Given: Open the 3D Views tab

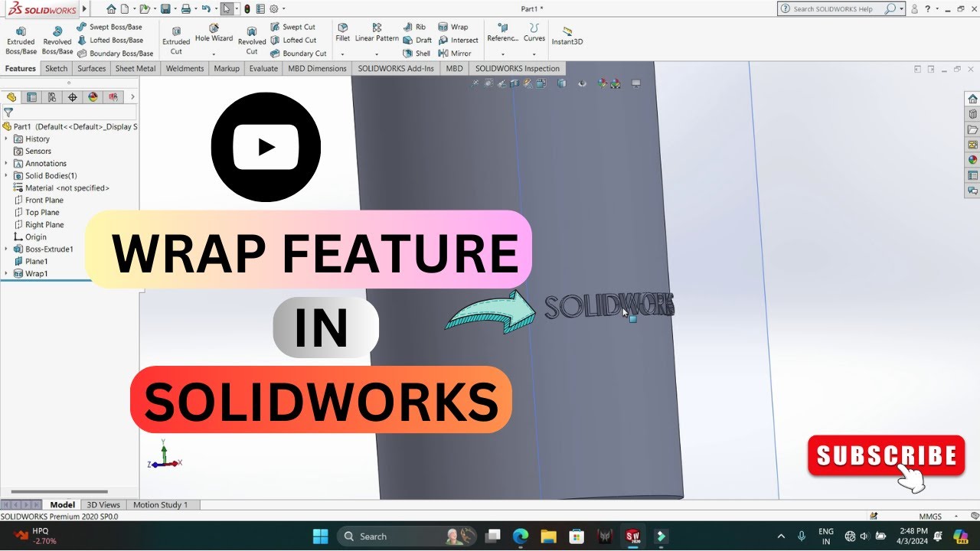Looking at the screenshot, I should pyautogui.click(x=103, y=505).
